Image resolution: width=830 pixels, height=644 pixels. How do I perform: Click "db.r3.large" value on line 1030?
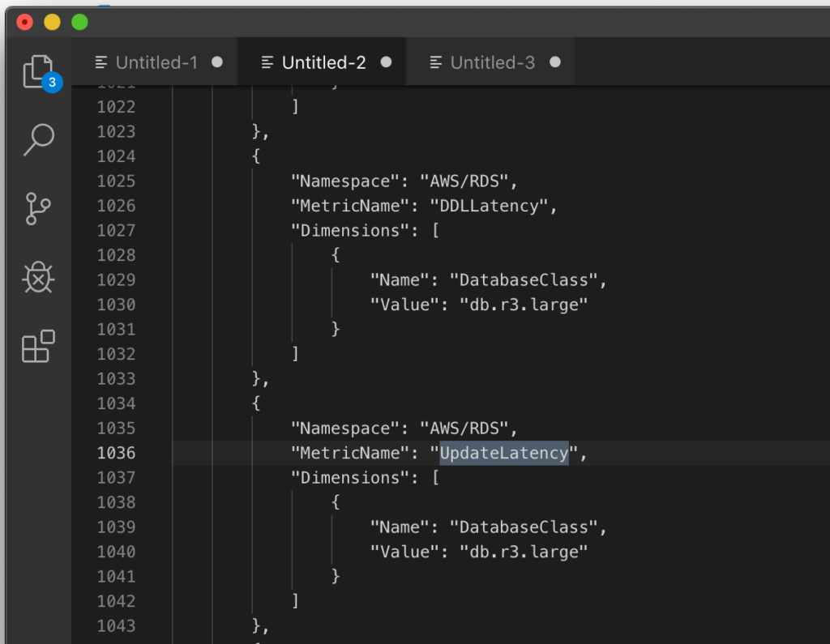pyautogui.click(x=524, y=305)
